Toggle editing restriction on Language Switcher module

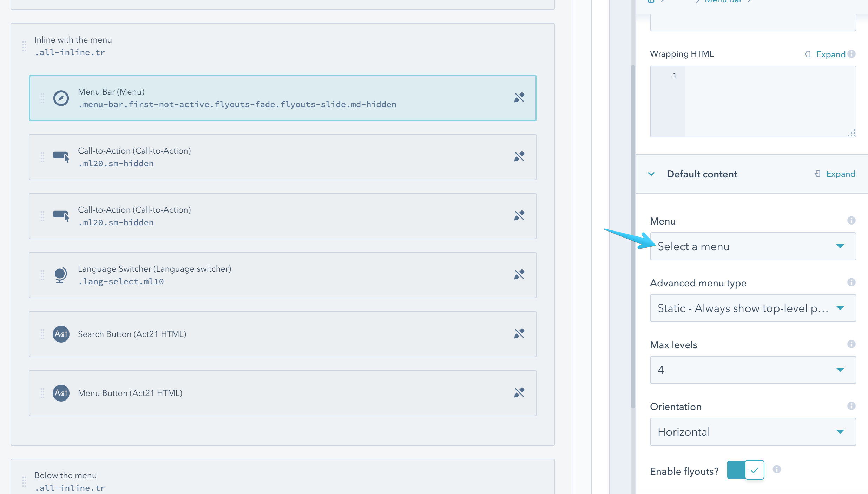pos(519,274)
